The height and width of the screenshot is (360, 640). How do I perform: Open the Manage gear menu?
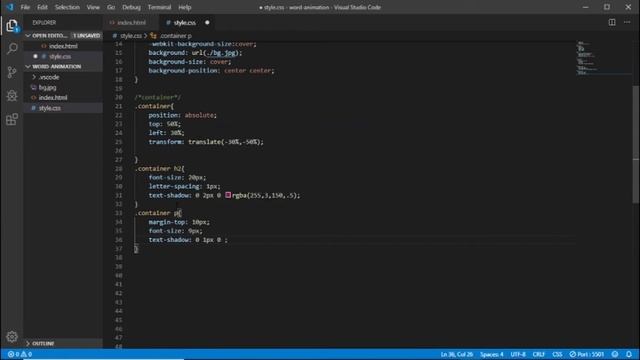pyautogui.click(x=12, y=336)
